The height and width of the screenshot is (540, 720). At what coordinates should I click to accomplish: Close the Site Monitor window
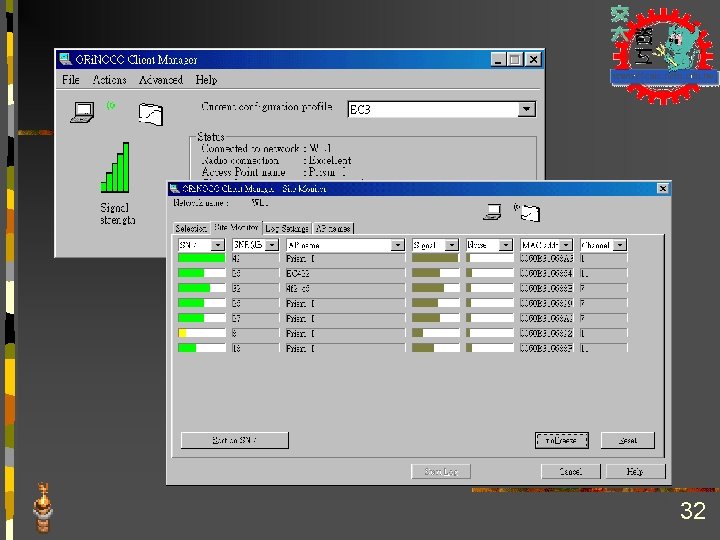663,188
